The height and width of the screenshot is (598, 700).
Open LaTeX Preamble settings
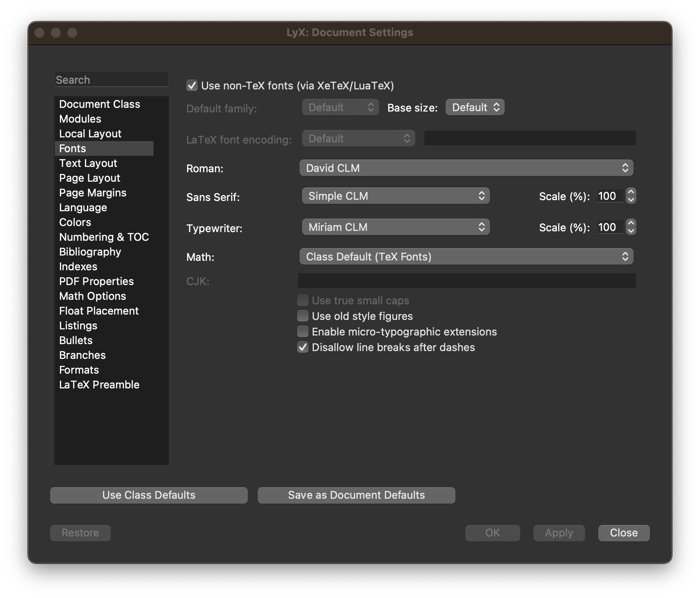[x=104, y=385]
